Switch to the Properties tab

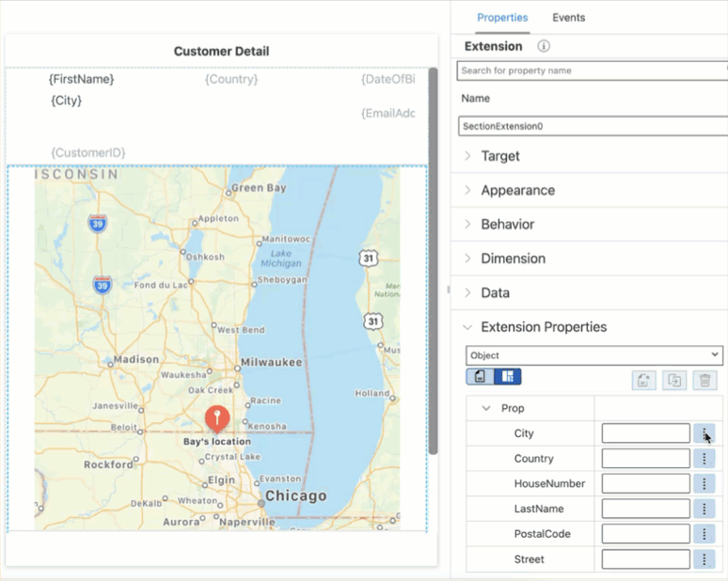(502, 18)
